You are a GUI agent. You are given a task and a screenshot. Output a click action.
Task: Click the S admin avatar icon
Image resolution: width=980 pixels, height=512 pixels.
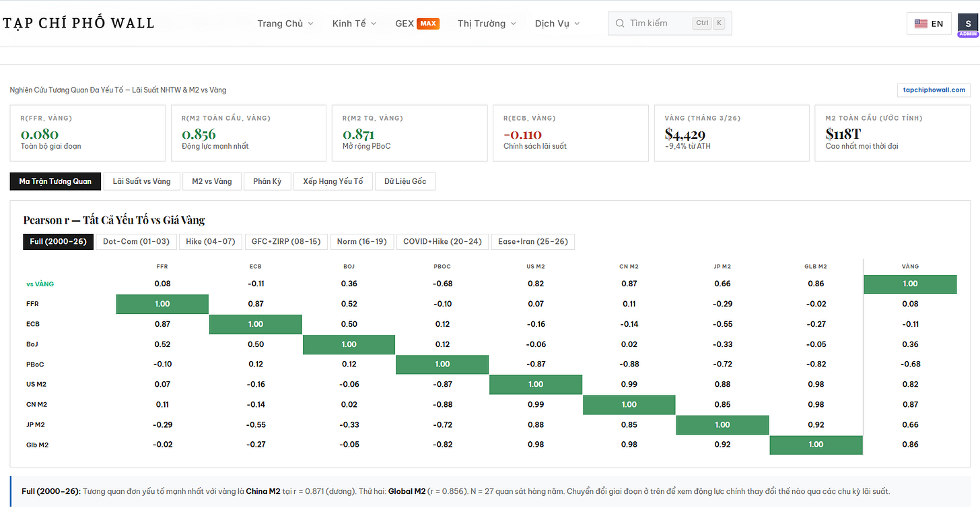(x=968, y=24)
